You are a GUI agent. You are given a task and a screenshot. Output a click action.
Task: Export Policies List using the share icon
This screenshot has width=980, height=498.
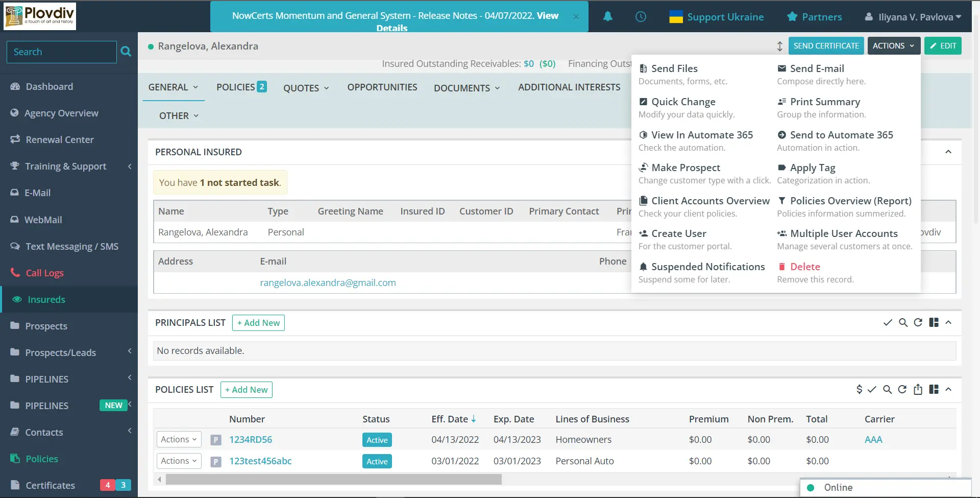[918, 389]
